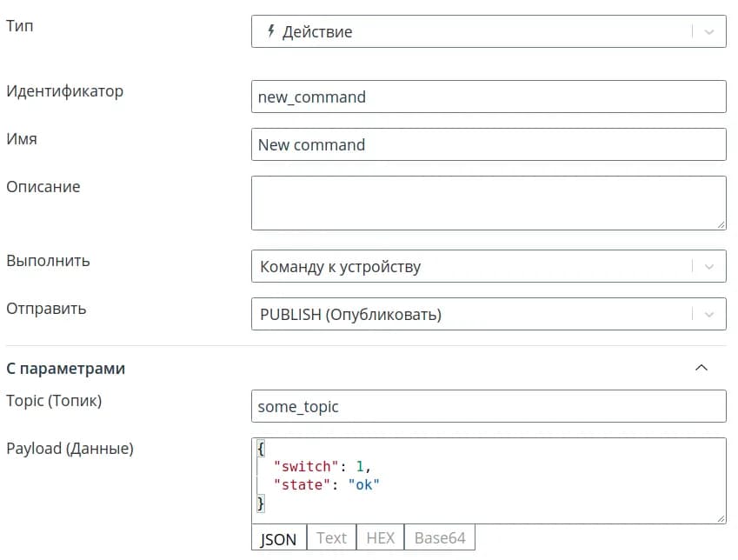Expand the Выполнить dropdown chevron

[x=709, y=267]
